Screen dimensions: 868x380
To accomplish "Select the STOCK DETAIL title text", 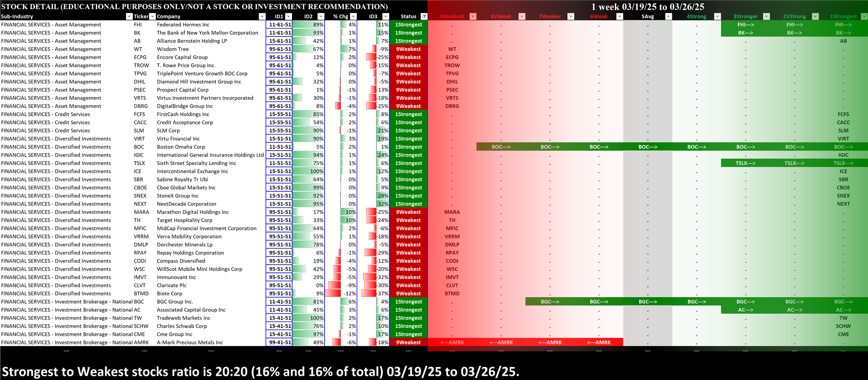I will 194,7.
